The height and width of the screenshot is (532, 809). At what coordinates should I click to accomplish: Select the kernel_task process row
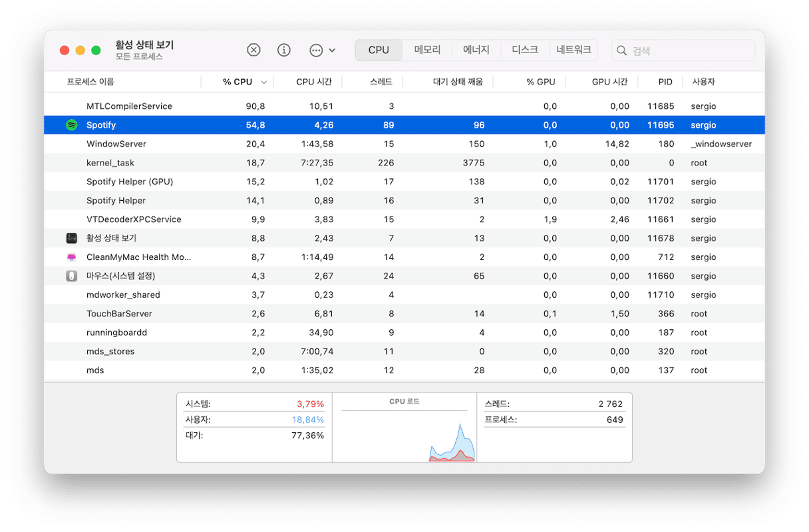click(404, 163)
